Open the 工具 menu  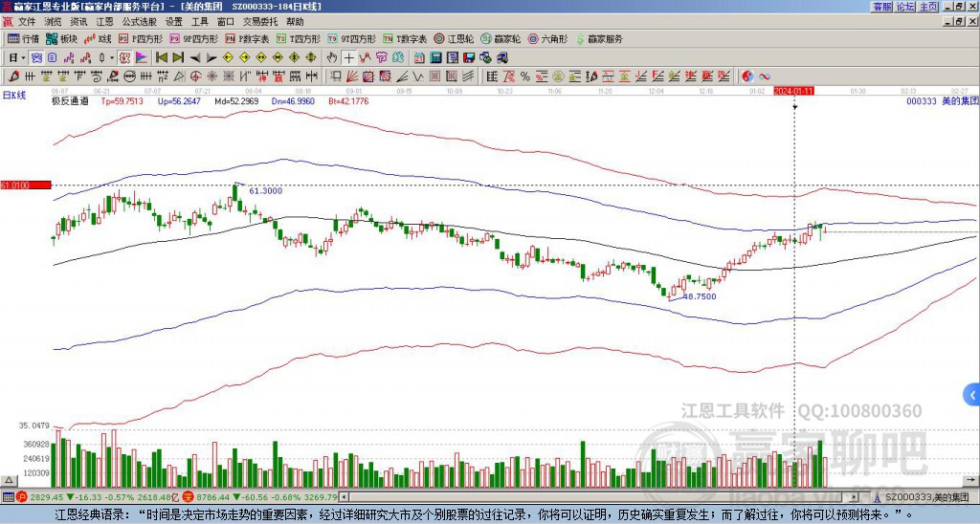[x=199, y=22]
